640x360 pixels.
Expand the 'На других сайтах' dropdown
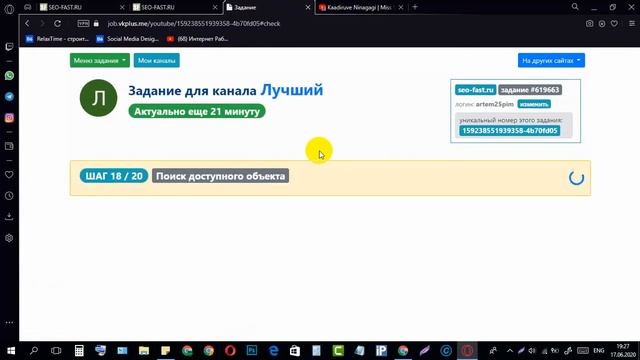click(551, 60)
